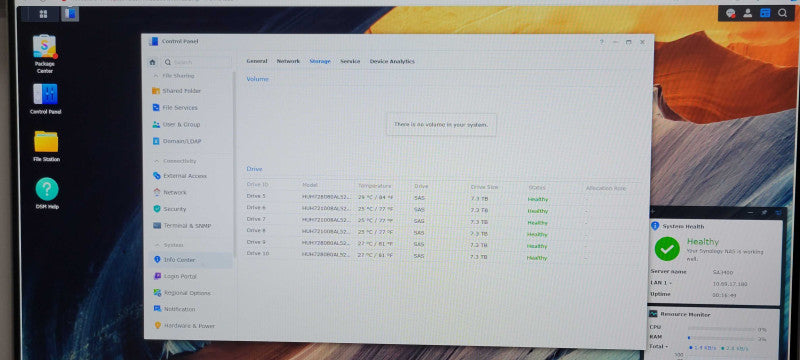Click the System Health info icon

point(655,226)
